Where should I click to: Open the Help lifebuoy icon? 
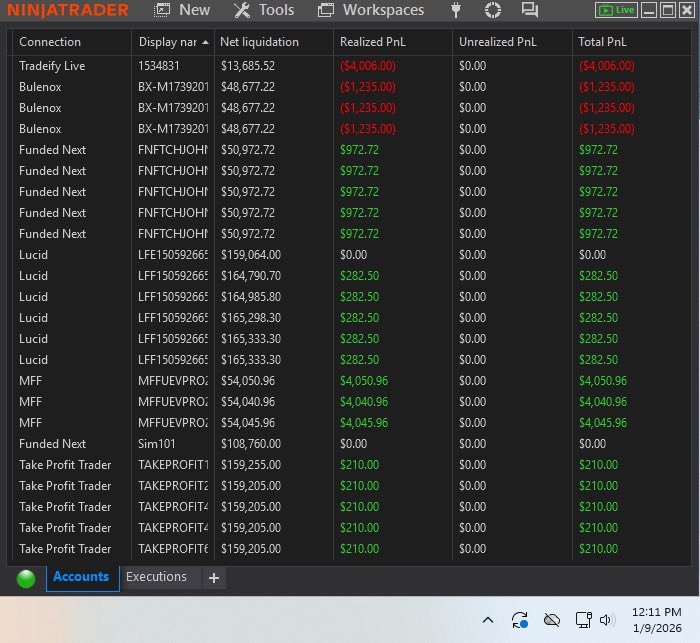pos(493,10)
